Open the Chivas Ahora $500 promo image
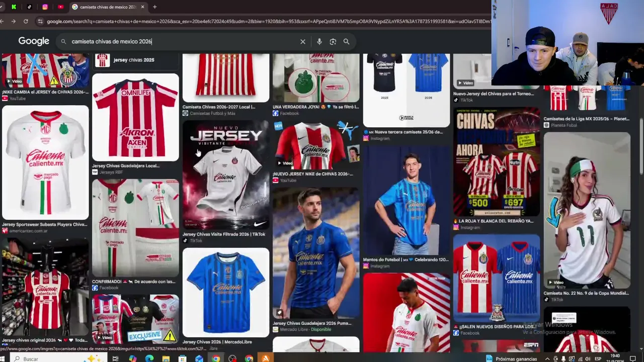This screenshot has width=644, height=362. tap(497, 161)
